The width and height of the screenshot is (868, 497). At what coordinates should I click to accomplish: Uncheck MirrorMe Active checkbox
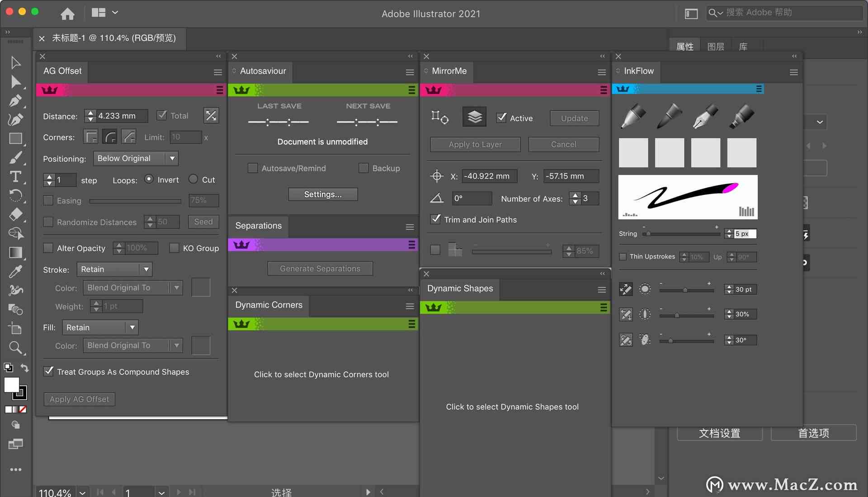(x=501, y=118)
